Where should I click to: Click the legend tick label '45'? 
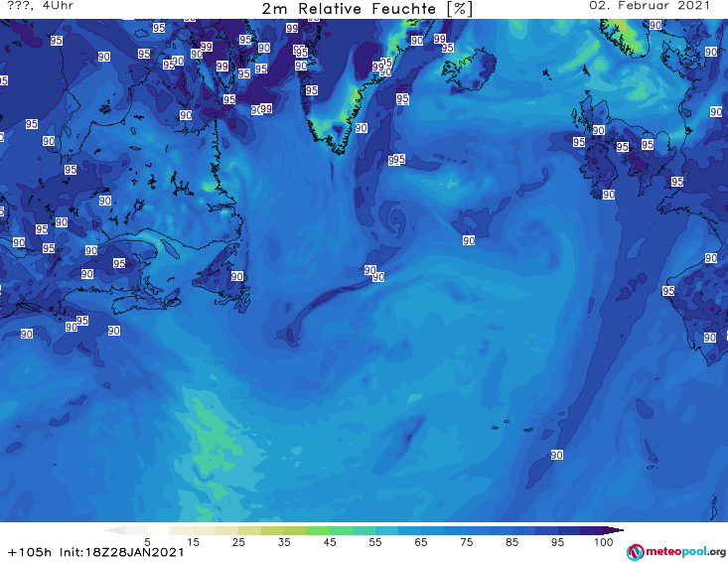[330, 542]
